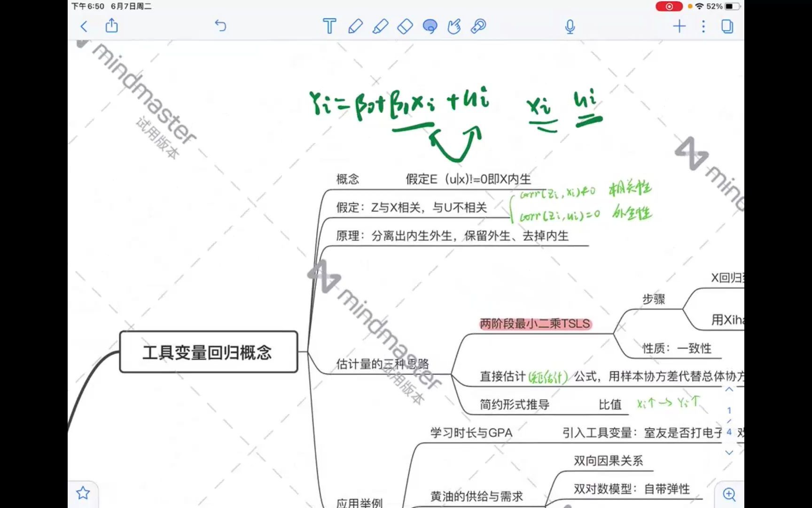812x508 pixels.
Task: Go back with the left chevron
Action: (84, 26)
